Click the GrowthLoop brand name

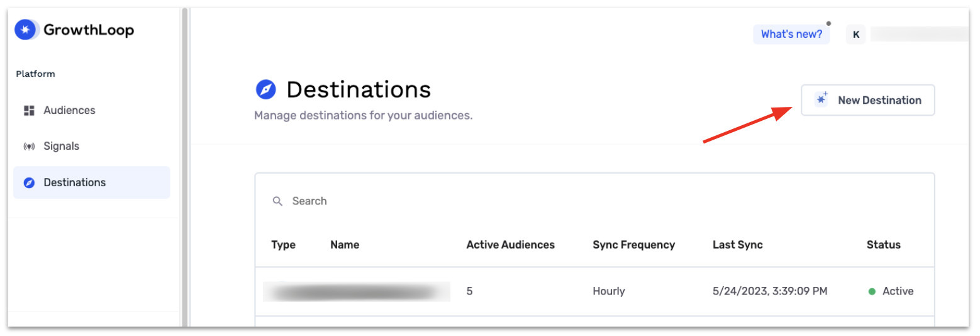point(89,30)
